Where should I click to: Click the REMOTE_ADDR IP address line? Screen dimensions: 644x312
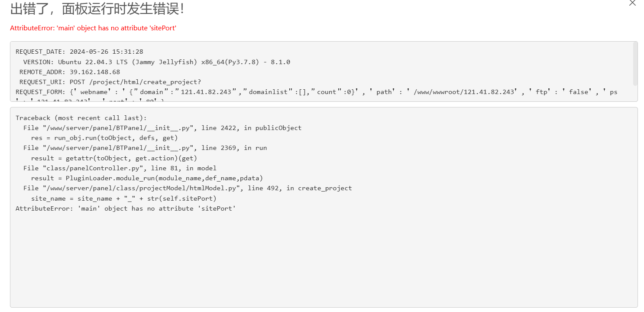click(70, 72)
